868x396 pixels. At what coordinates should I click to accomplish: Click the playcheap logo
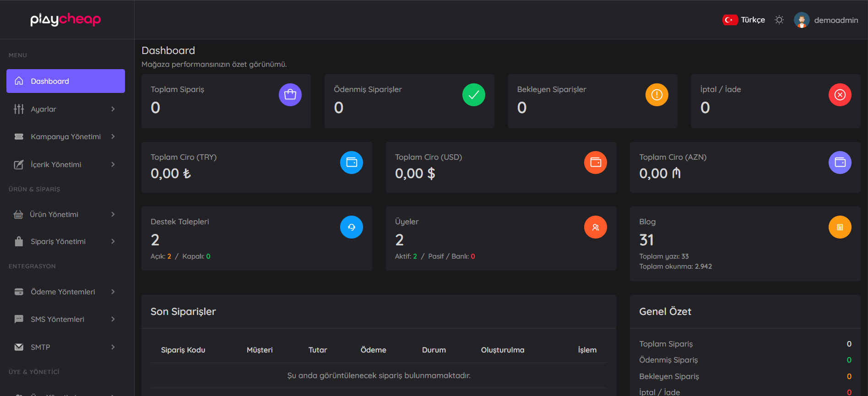[65, 20]
